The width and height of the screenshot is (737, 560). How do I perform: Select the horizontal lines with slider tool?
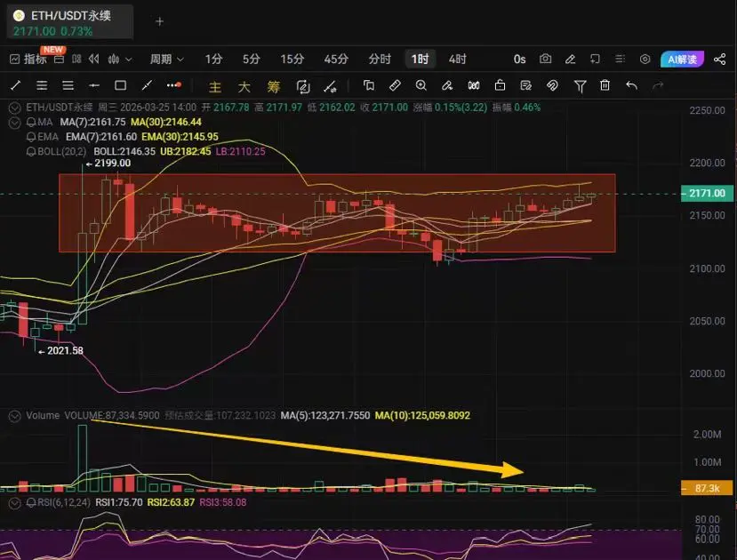42,85
